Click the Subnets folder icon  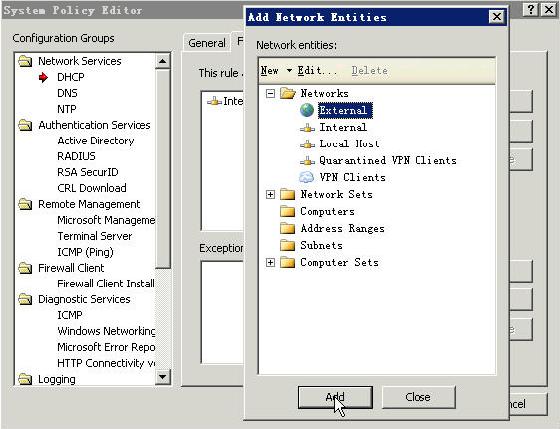pos(288,245)
